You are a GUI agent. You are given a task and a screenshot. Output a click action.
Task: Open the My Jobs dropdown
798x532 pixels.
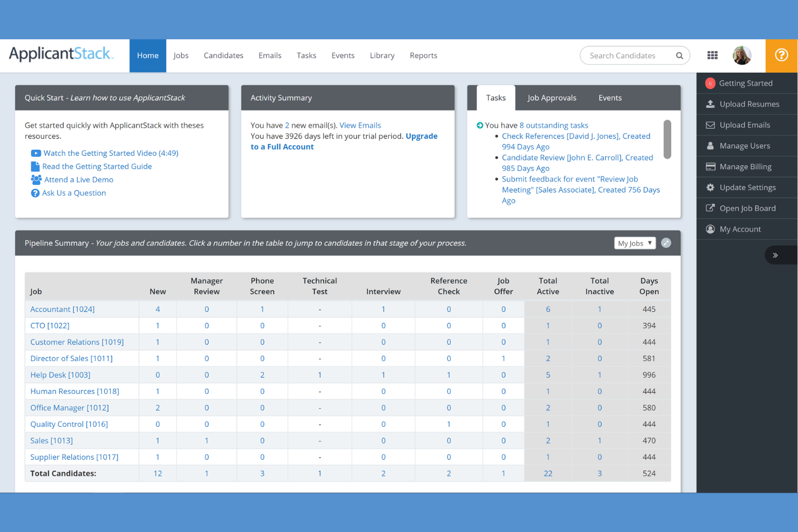[635, 243]
